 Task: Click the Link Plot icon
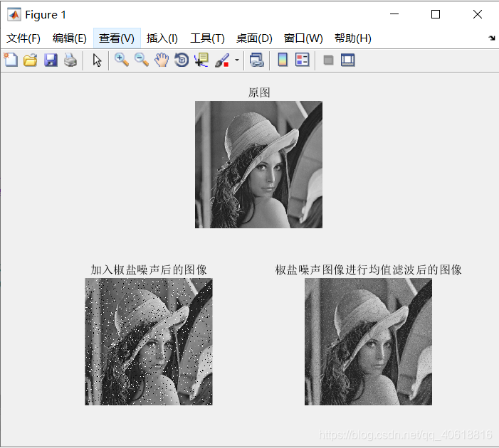pos(256,60)
